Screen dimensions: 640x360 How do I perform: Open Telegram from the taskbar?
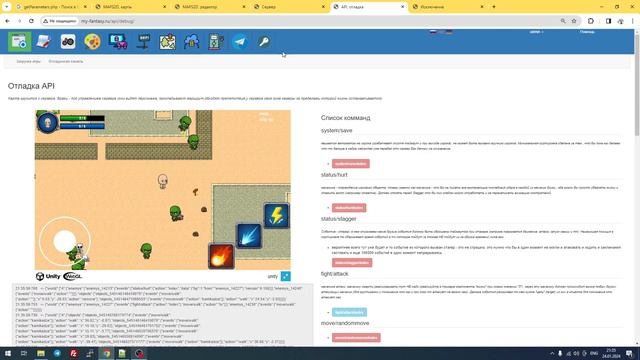57,353
